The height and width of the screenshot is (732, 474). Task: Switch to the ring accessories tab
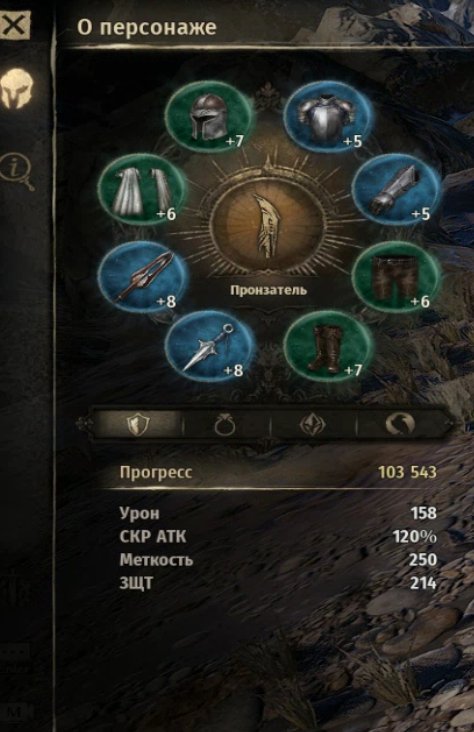click(225, 425)
